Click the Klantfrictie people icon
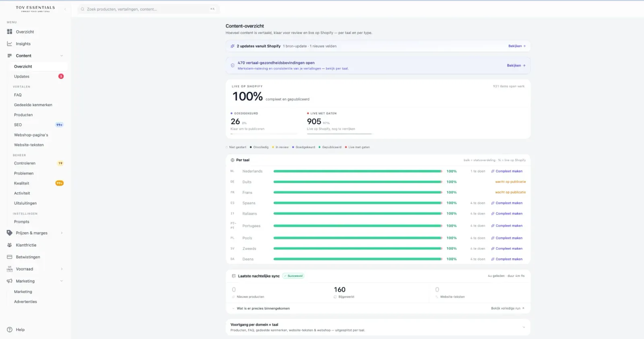The width and height of the screenshot is (644, 339). 10,245
